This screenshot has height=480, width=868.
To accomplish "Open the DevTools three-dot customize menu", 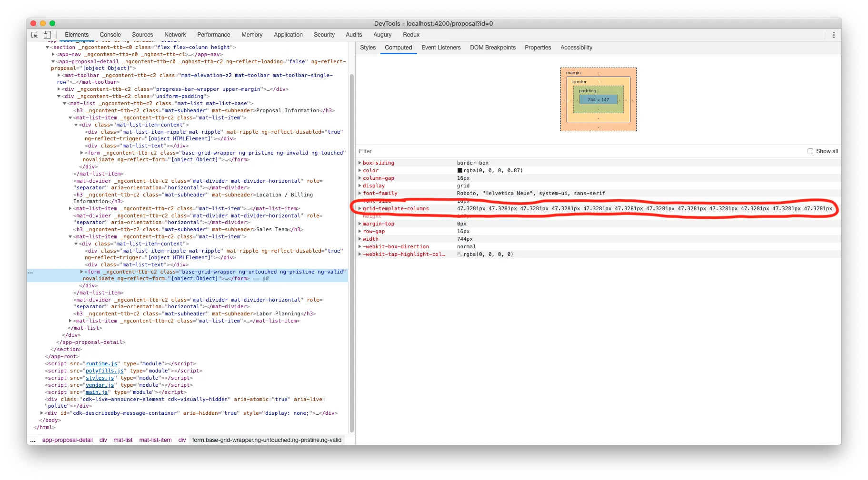I will pyautogui.click(x=834, y=35).
